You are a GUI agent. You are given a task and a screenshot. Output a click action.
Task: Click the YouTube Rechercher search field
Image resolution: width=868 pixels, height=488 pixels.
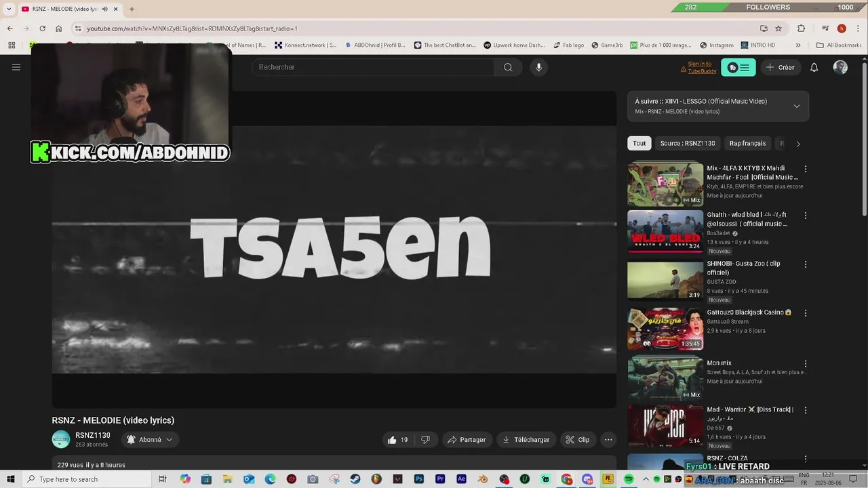point(373,67)
